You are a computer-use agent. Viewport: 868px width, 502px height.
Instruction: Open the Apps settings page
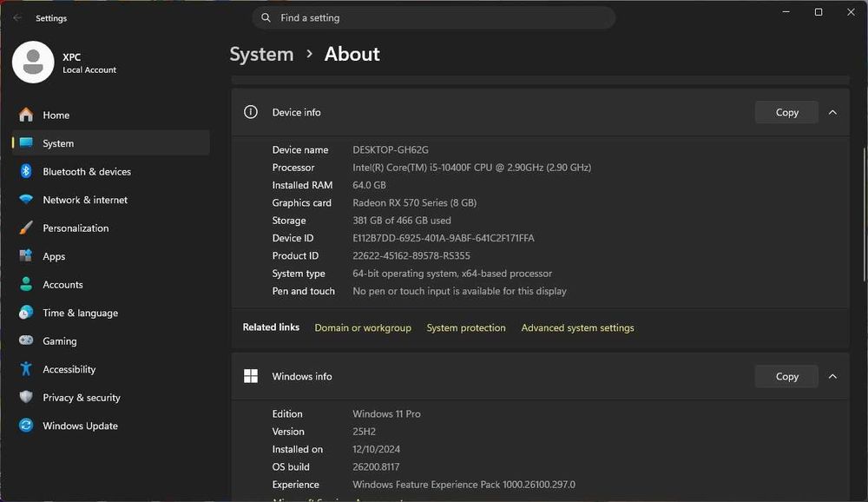(111, 256)
